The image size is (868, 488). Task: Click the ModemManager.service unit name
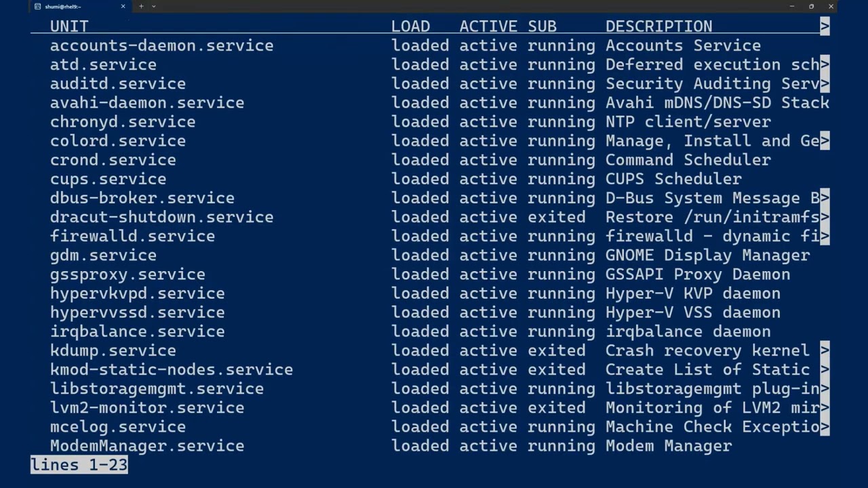click(146, 446)
